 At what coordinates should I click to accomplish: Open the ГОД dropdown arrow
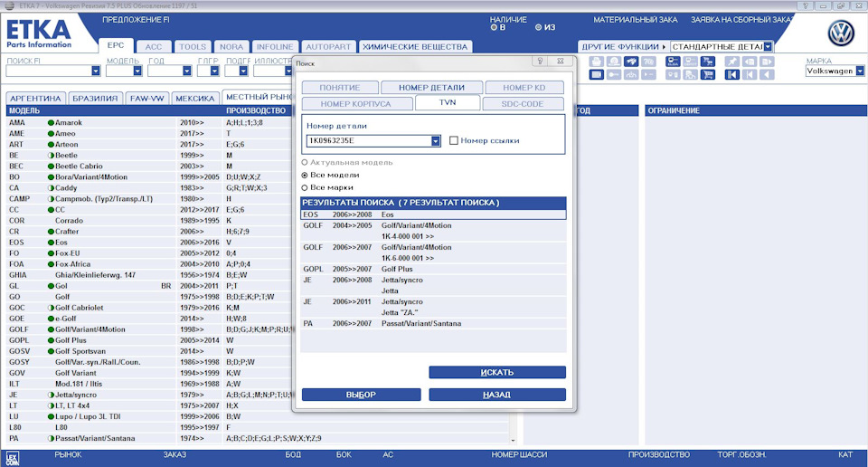(186, 71)
